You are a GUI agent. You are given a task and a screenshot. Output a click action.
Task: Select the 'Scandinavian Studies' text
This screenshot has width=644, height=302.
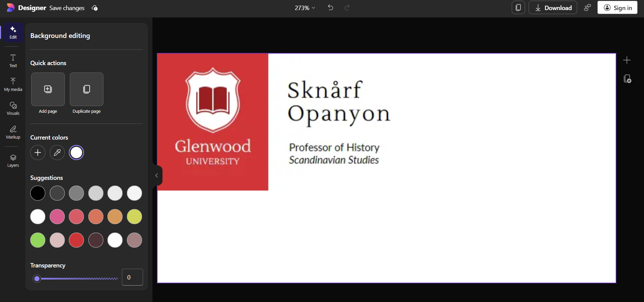[x=334, y=160]
